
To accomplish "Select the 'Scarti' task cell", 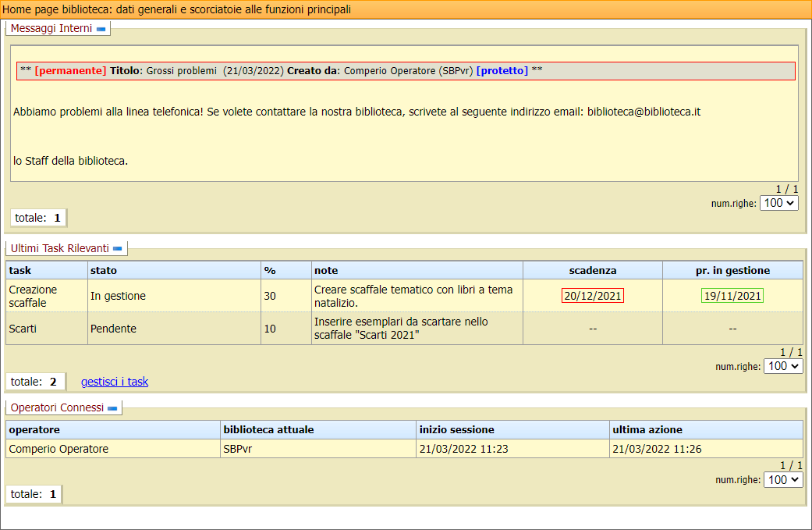I will click(23, 329).
